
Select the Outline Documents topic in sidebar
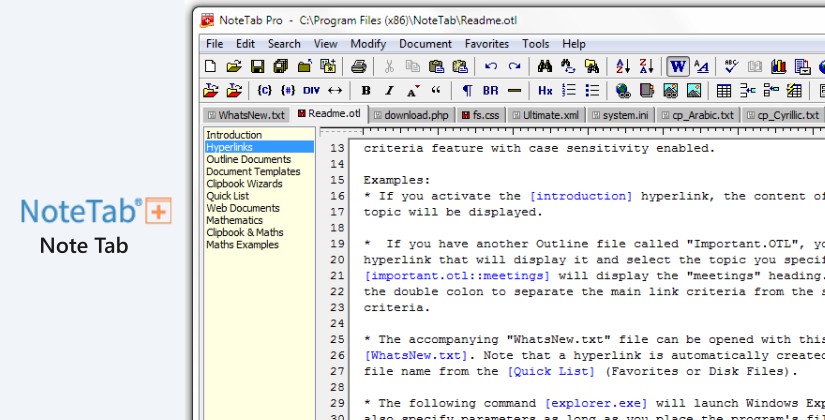(x=249, y=159)
